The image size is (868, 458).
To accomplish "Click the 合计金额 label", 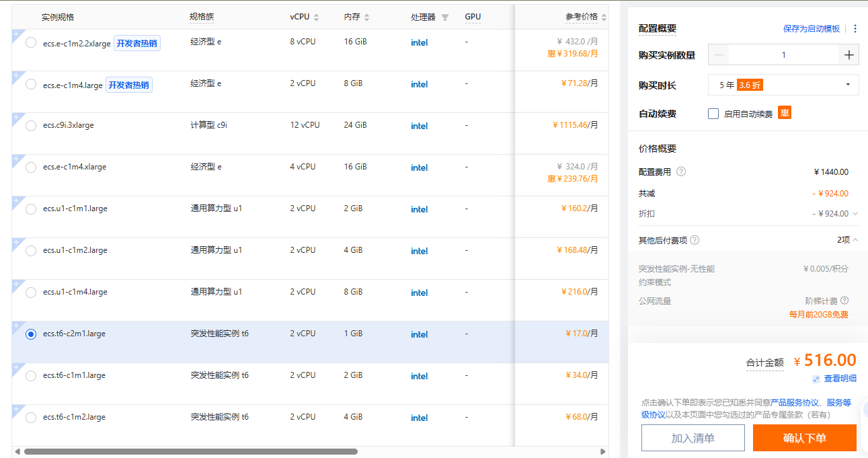I will (x=765, y=362).
